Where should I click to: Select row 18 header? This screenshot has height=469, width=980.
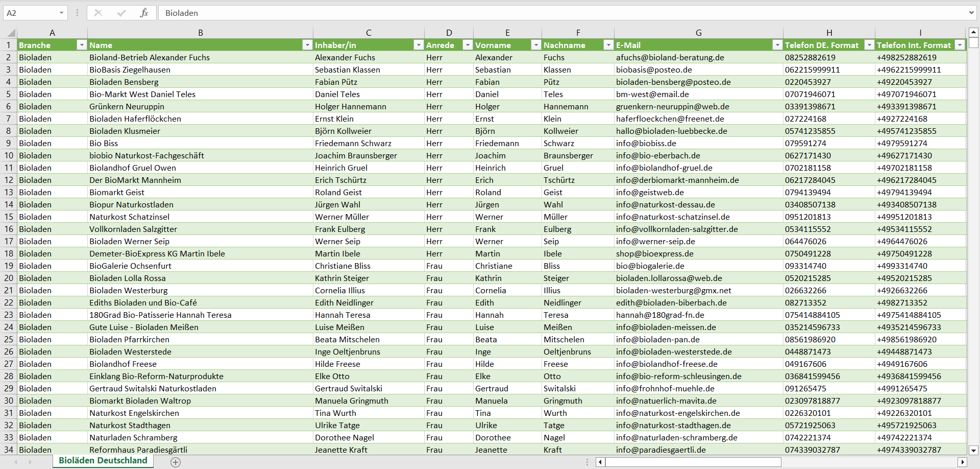pyautogui.click(x=9, y=253)
